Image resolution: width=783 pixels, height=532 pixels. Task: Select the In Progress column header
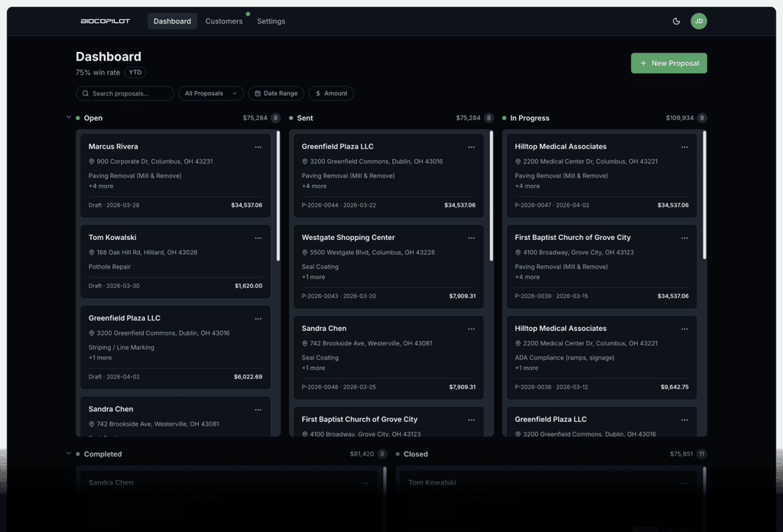530,118
